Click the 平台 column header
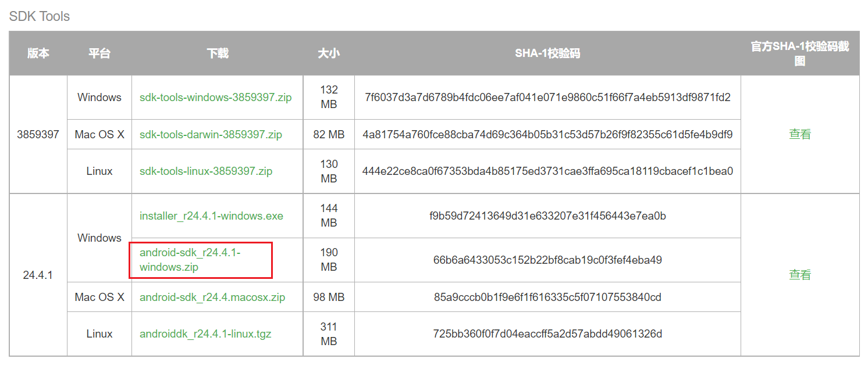The width and height of the screenshot is (868, 373). coord(99,53)
